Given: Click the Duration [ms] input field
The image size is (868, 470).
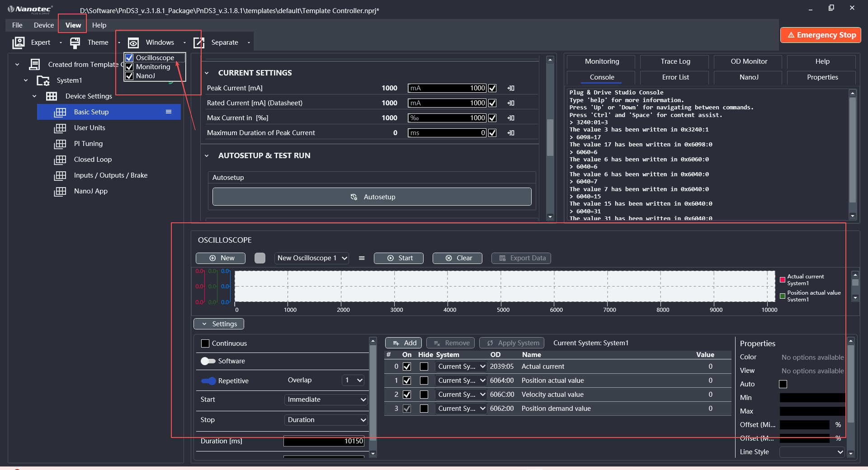Looking at the screenshot, I should click(x=324, y=441).
